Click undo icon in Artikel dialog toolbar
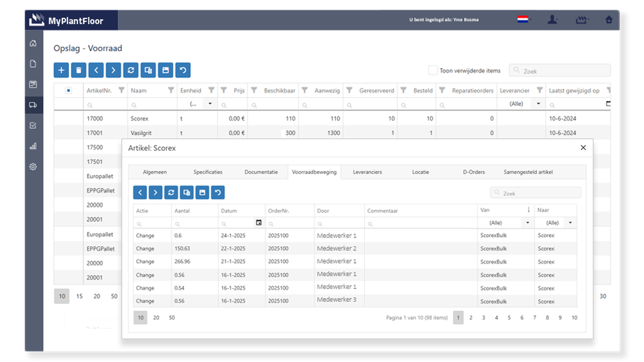 217,193
